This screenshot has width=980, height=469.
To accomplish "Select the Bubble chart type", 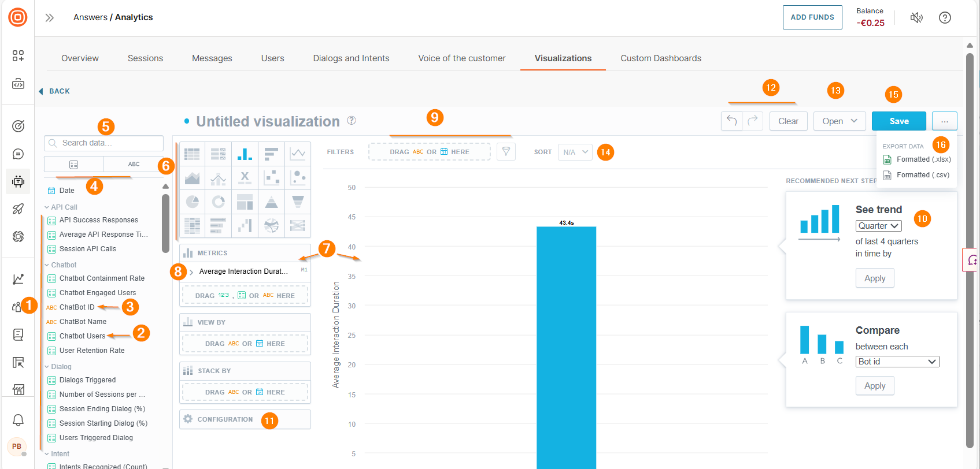I will (298, 178).
